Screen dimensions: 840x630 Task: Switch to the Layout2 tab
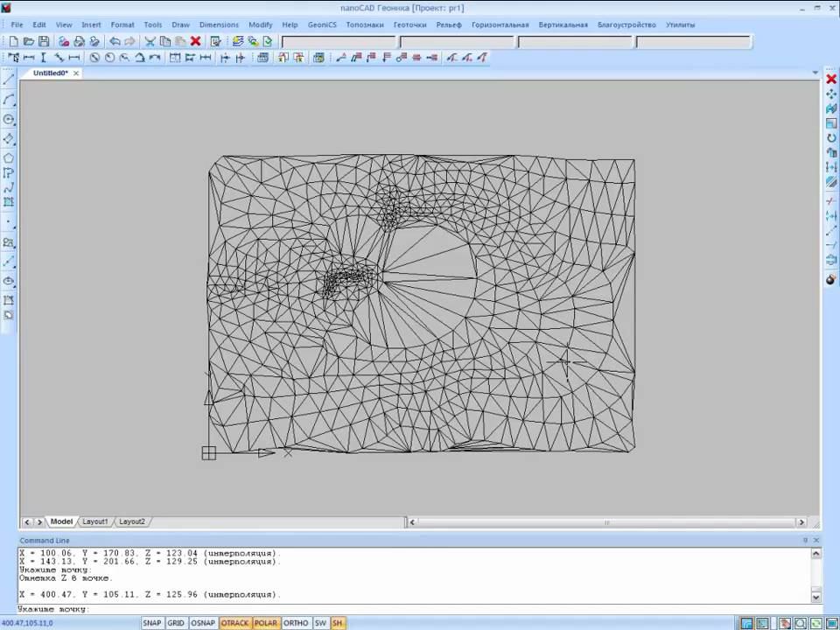pos(131,521)
